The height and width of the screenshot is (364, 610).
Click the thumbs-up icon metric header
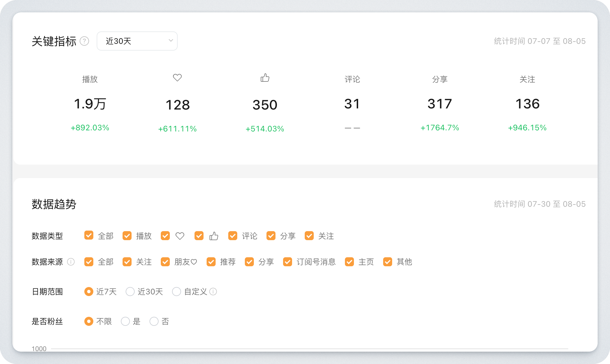[265, 78]
